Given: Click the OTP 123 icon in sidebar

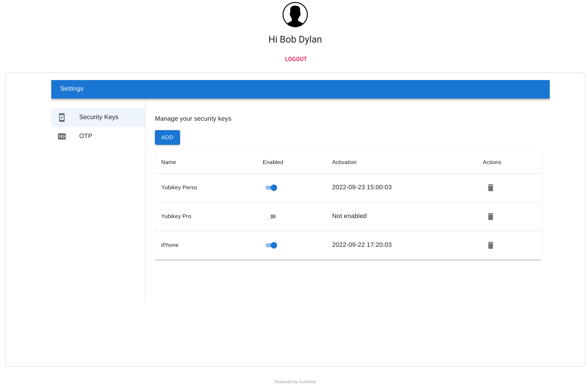Looking at the screenshot, I should coord(62,136).
